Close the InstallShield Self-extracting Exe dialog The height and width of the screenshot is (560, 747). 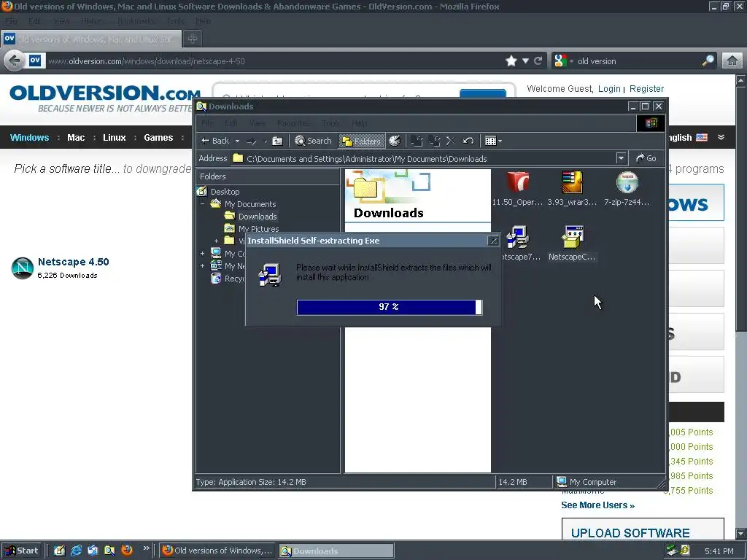click(x=493, y=241)
